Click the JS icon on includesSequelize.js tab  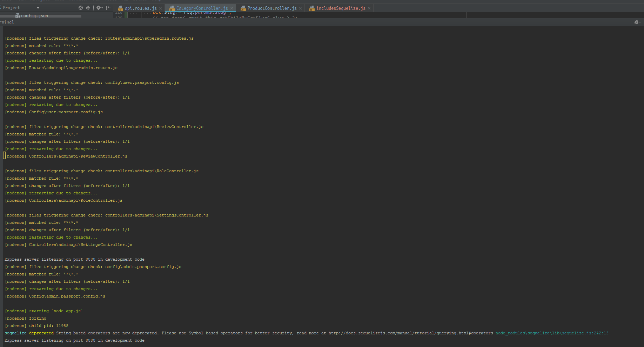coord(312,8)
